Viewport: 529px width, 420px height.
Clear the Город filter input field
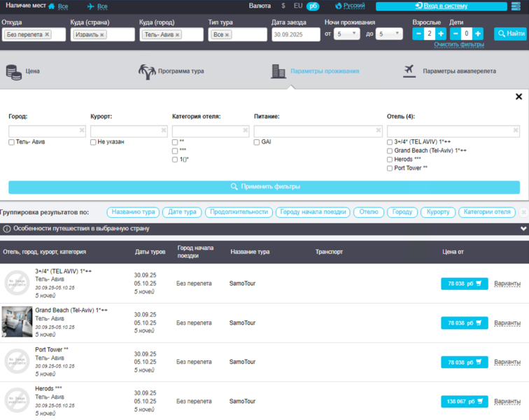pos(82,130)
